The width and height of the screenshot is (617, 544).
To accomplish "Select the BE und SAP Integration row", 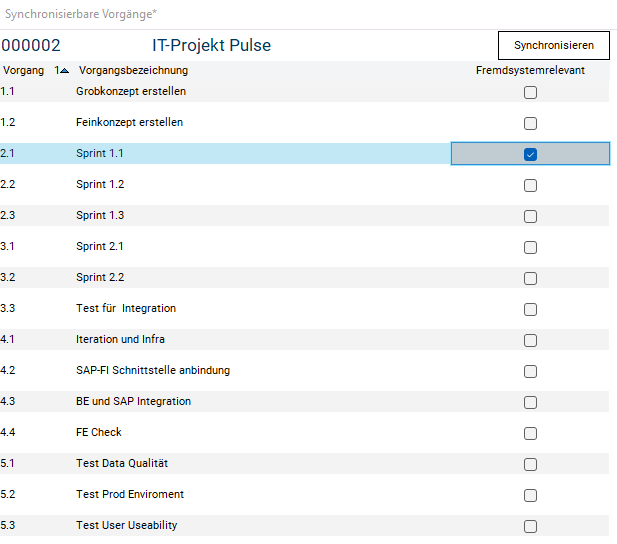I will (x=133, y=401).
